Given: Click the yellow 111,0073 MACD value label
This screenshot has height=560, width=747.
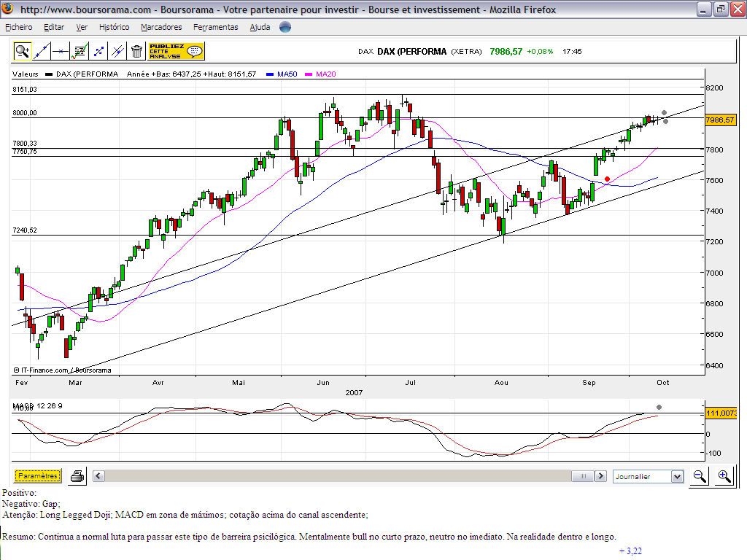Looking at the screenshot, I should click(721, 413).
